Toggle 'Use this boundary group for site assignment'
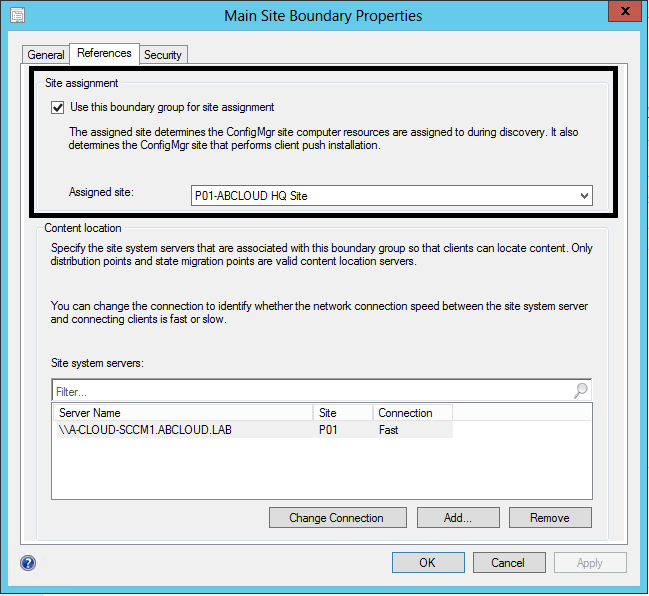 coord(58,107)
